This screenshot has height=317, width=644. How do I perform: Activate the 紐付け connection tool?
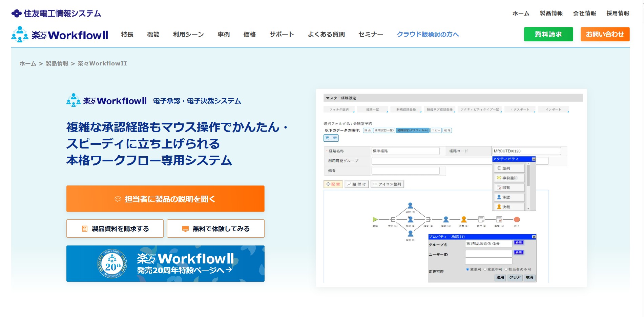point(356,184)
